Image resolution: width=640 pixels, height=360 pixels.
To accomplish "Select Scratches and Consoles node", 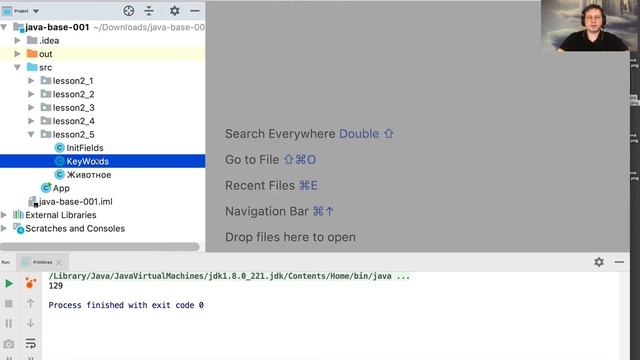I will coord(75,228).
